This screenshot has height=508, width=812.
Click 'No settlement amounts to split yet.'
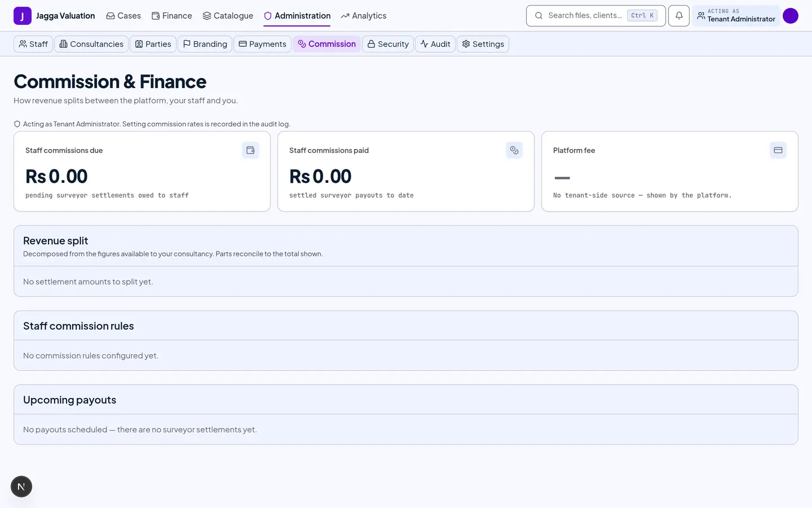[88, 282]
